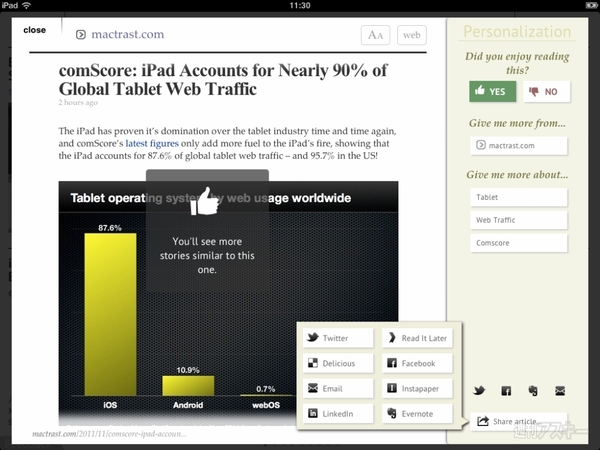Tap the tablet operating system chart image
600x450 pixels.
click(228, 303)
